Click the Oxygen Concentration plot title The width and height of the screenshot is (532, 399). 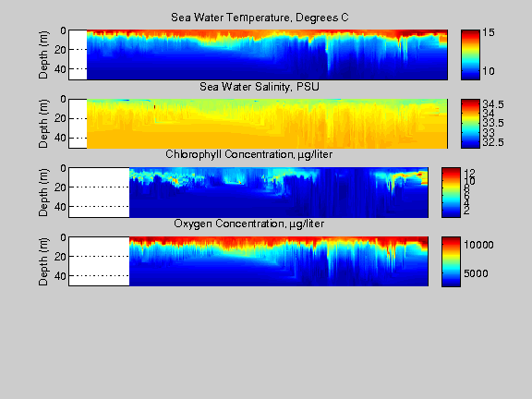[249, 224]
